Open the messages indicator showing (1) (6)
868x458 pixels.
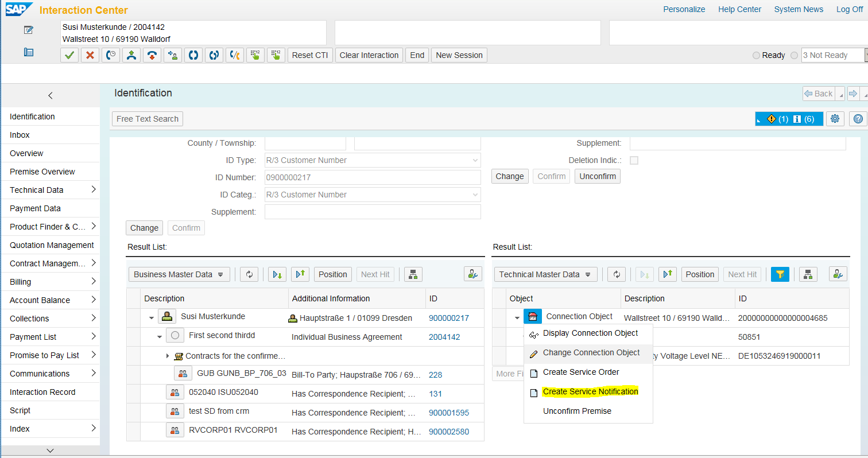click(789, 119)
